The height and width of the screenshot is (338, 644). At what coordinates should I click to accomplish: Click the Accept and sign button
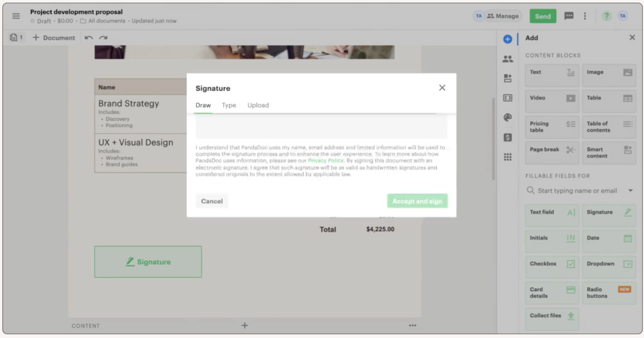coord(417,201)
